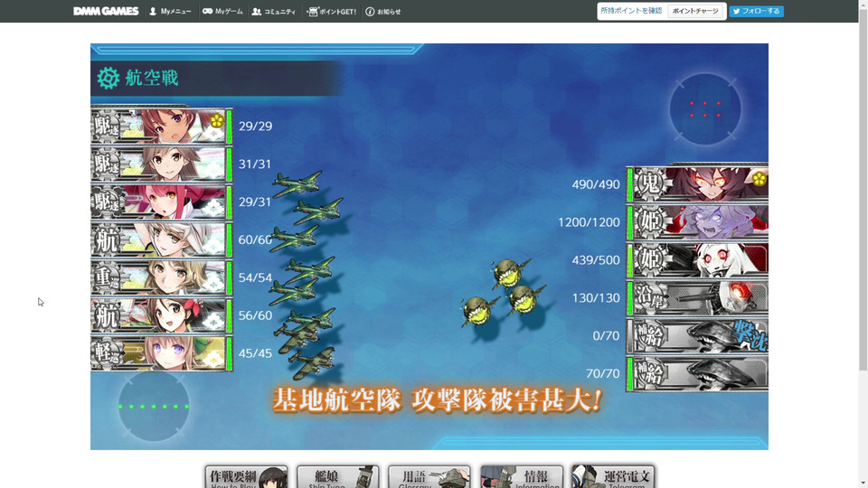868x488 pixels.
Task: Click the 運営電文 Telegram button
Action: tap(613, 476)
